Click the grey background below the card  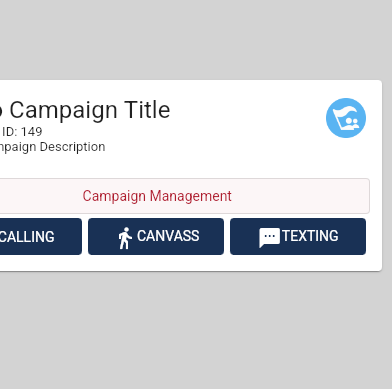coord(196,330)
